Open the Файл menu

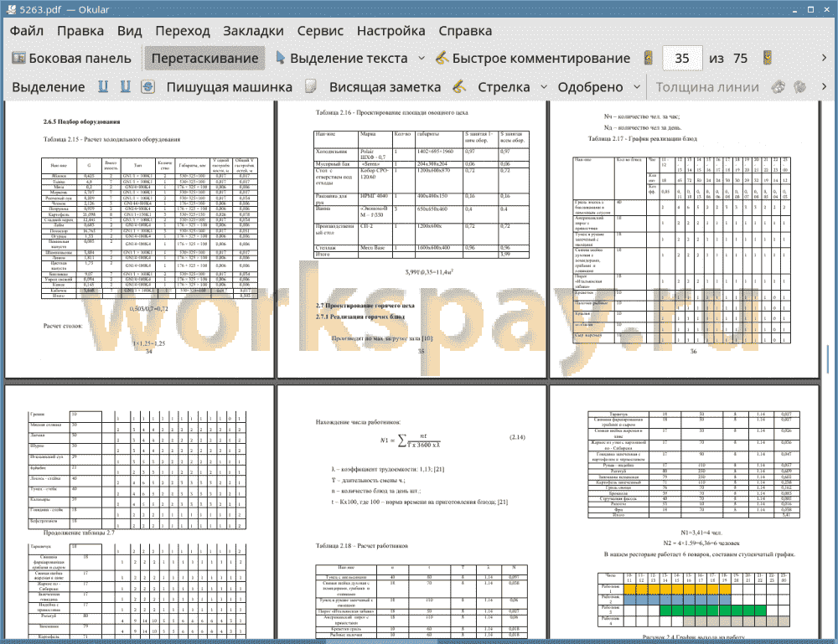27,31
